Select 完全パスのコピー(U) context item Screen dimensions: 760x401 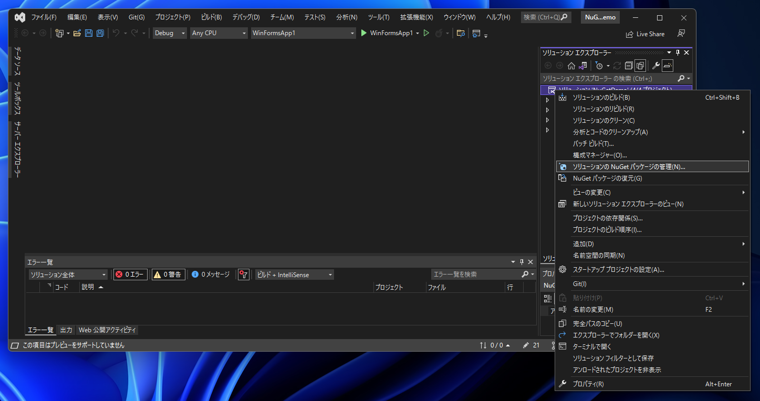[652, 323]
